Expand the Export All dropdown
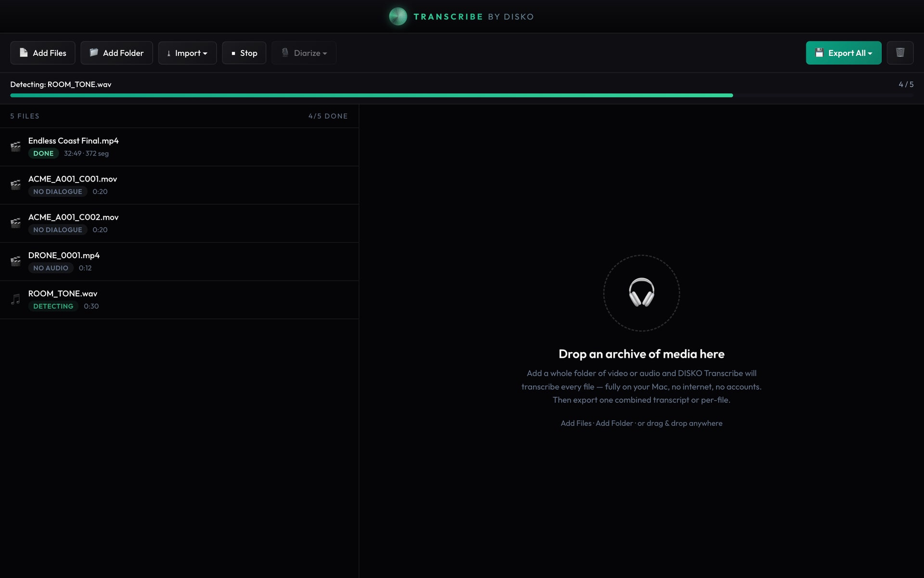Viewport: 924px width, 578px height. click(x=844, y=53)
